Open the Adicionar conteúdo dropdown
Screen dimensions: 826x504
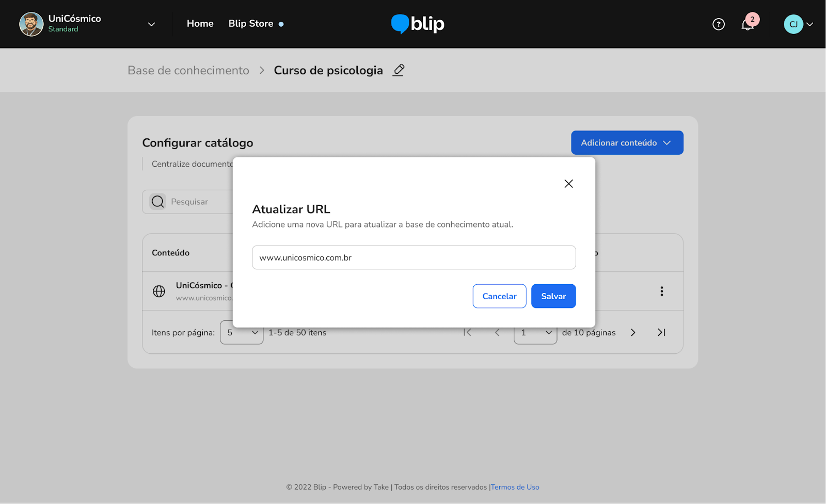[627, 143]
